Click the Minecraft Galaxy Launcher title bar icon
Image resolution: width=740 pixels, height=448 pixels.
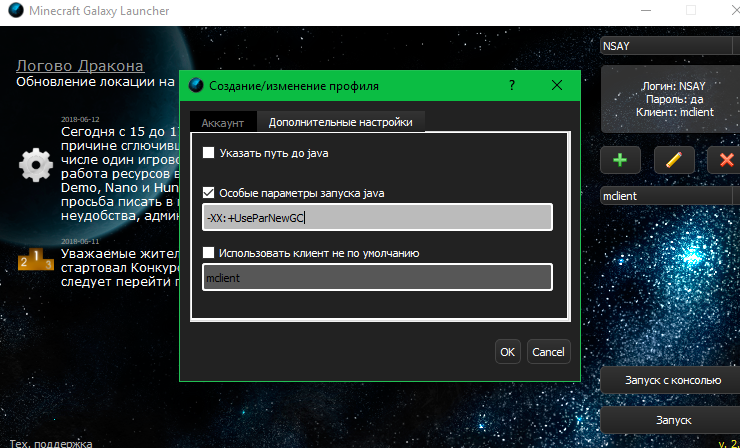click(x=16, y=10)
